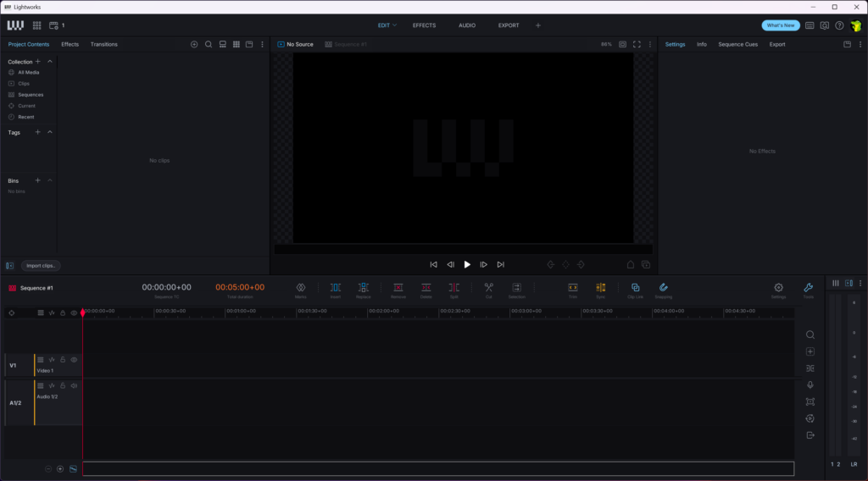Click the Selection tool icon
Viewport: 868px width, 481px height.
coord(516,287)
